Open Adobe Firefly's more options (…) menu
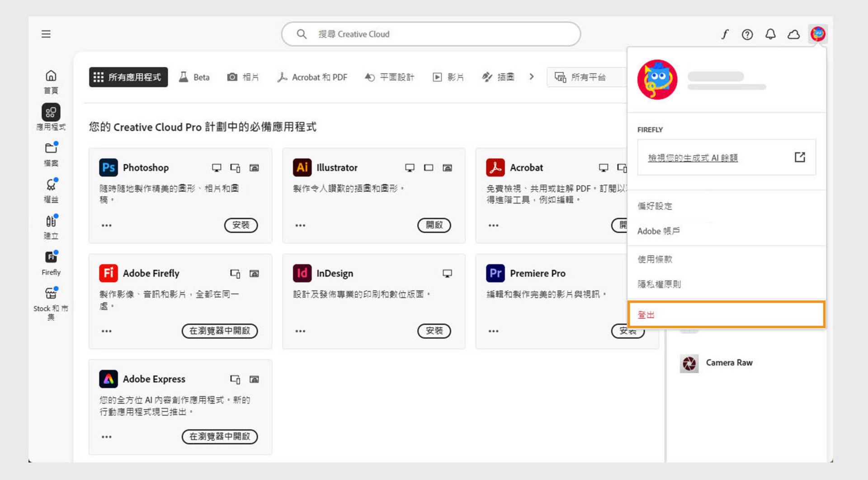 (x=107, y=331)
